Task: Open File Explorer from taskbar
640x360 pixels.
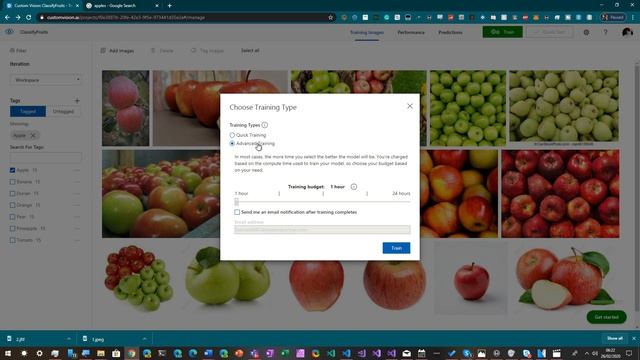Action: (101, 353)
